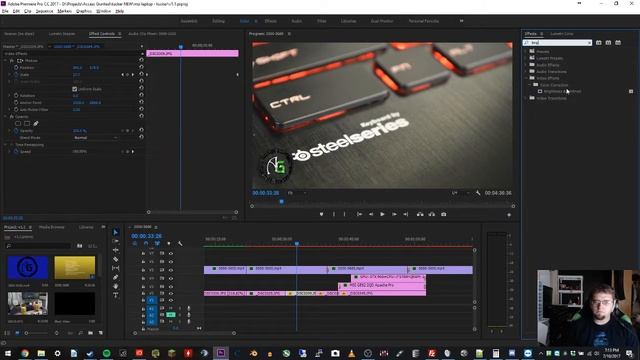Click Extract button in Program Monitor
Image resolution: width=640 pixels, height=360 pixels.
coord(432,214)
